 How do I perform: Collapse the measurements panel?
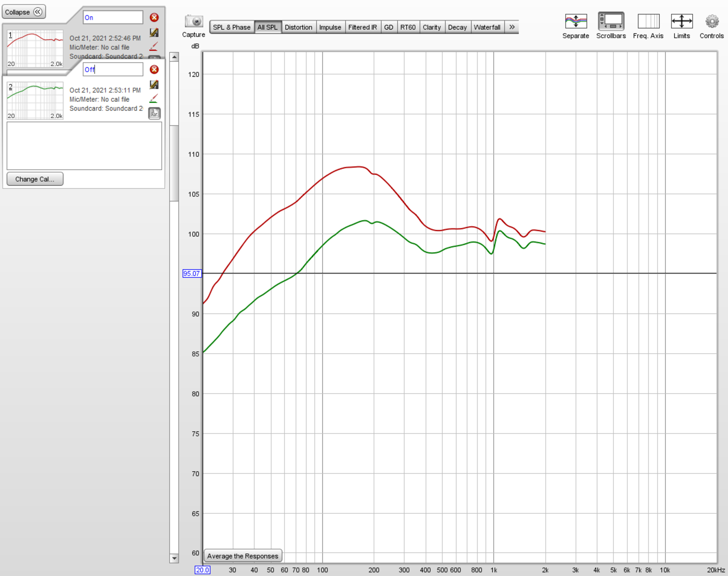tap(24, 12)
